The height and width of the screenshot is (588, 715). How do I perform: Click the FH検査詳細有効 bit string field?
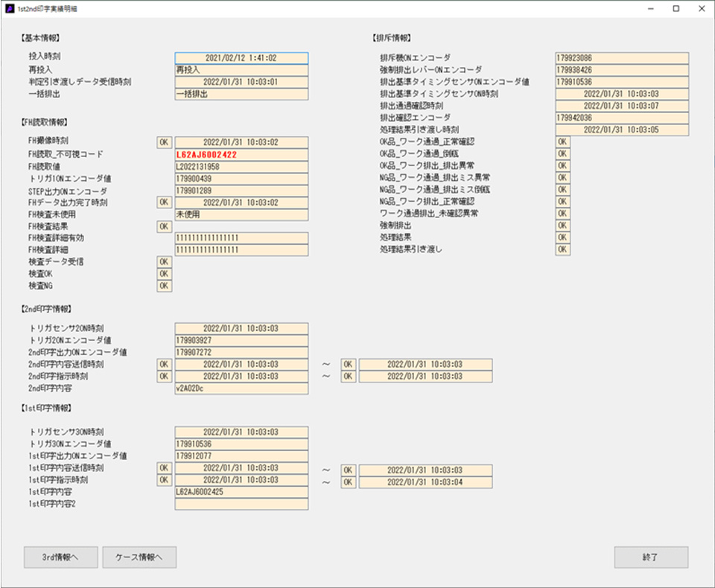(241, 238)
